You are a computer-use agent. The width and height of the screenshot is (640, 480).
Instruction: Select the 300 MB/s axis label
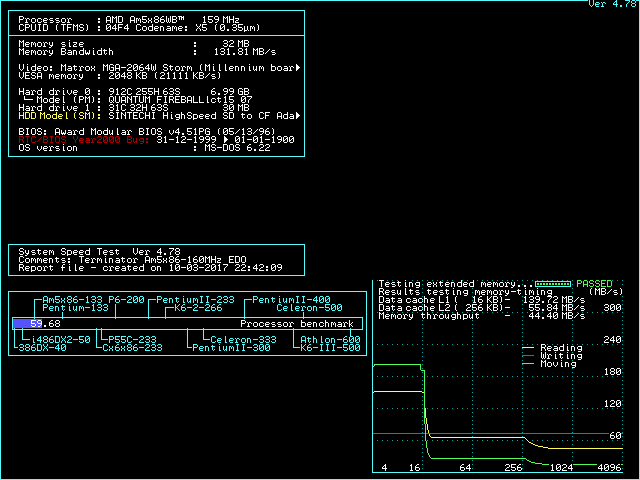[x=613, y=308]
